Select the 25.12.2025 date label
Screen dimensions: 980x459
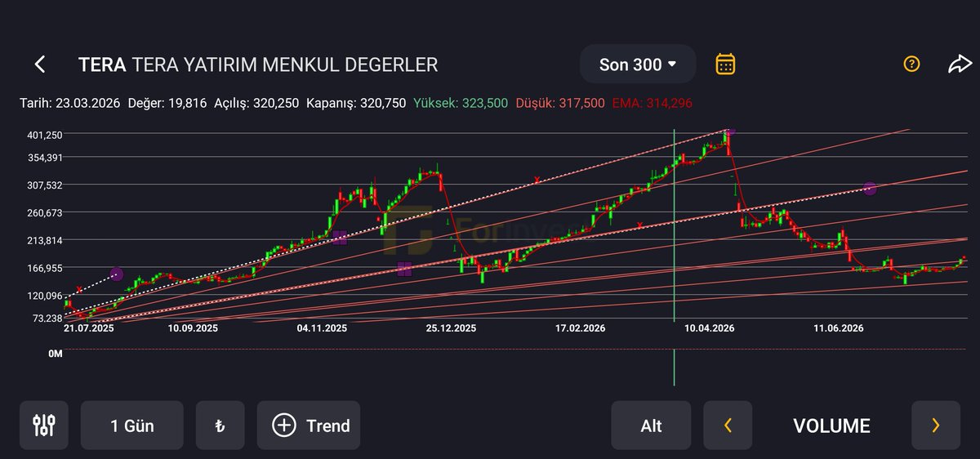click(451, 328)
